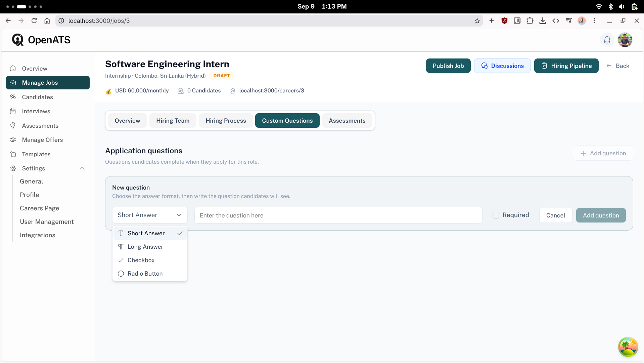Open the browser downloads icon
Screen dimensions: 644x363
tap(543, 21)
